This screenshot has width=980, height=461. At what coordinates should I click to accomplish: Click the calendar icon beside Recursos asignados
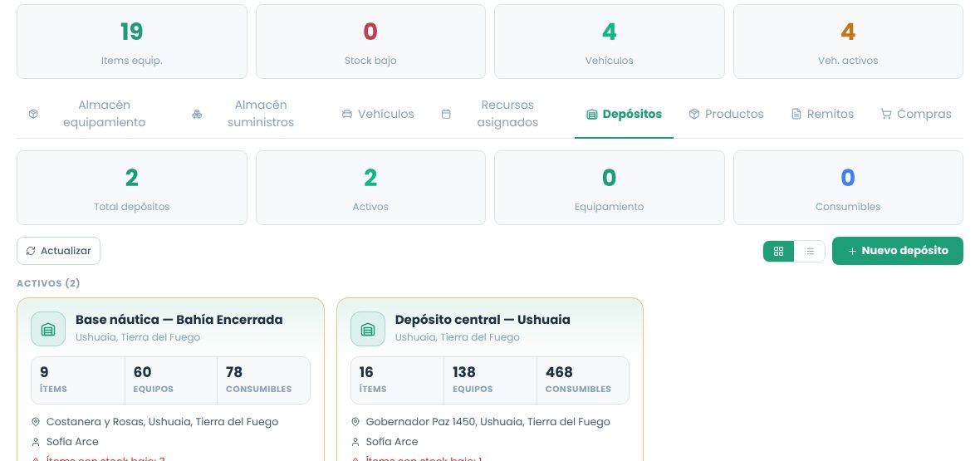[446, 114]
